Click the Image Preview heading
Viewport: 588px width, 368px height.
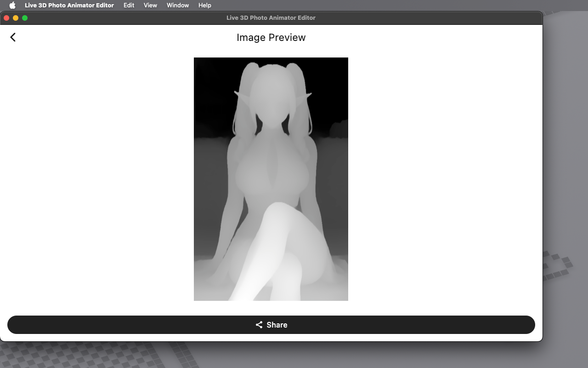tap(271, 37)
